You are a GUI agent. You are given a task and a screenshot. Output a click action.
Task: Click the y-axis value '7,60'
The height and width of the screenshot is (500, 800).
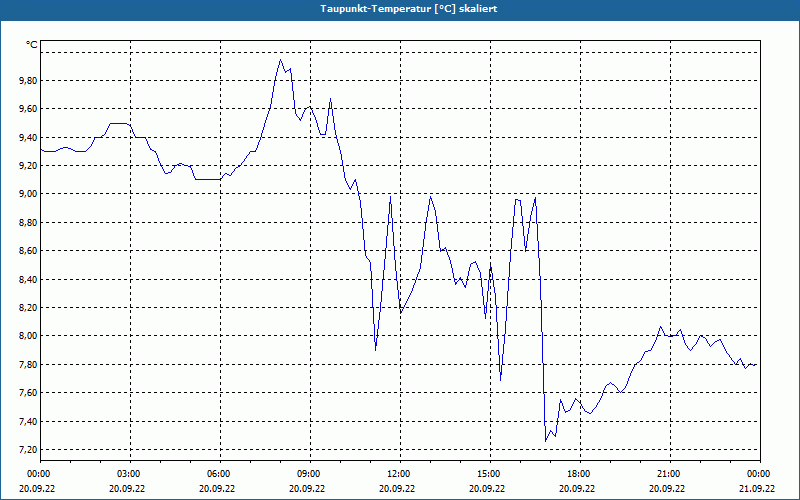tap(28, 392)
